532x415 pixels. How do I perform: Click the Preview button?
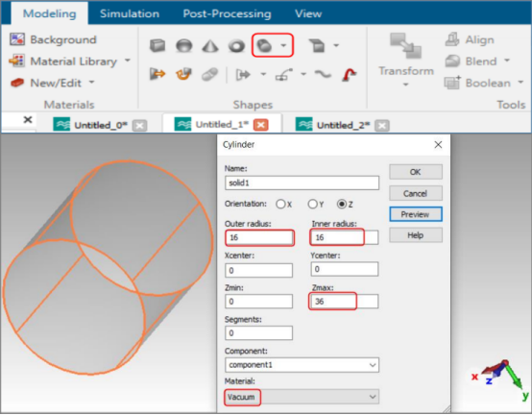point(416,214)
